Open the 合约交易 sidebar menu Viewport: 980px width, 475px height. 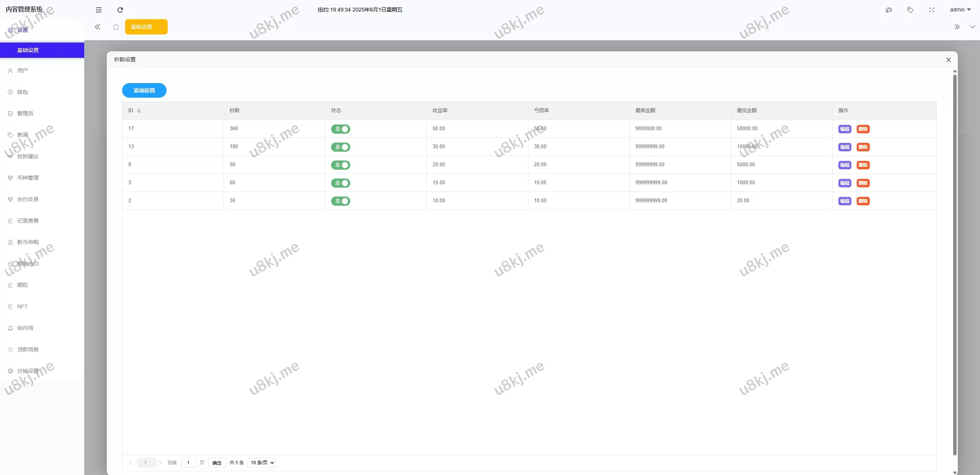[28, 199]
